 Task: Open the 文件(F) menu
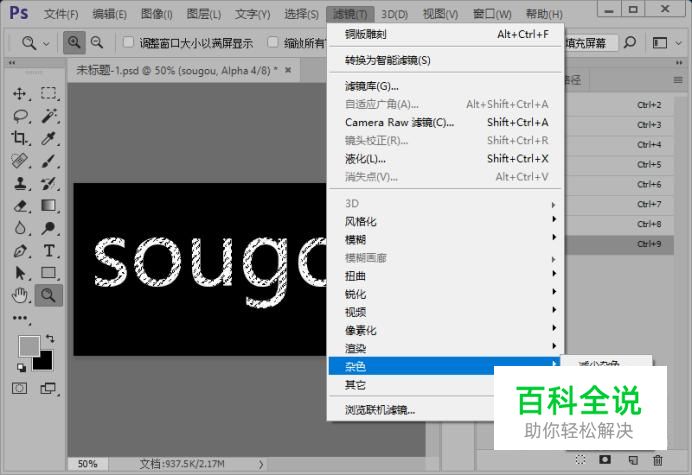61,14
